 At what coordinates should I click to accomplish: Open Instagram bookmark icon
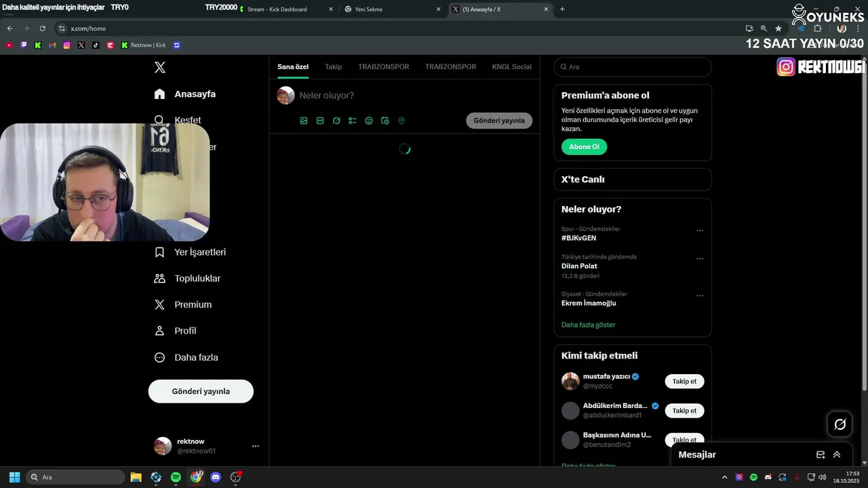pyautogui.click(x=66, y=45)
